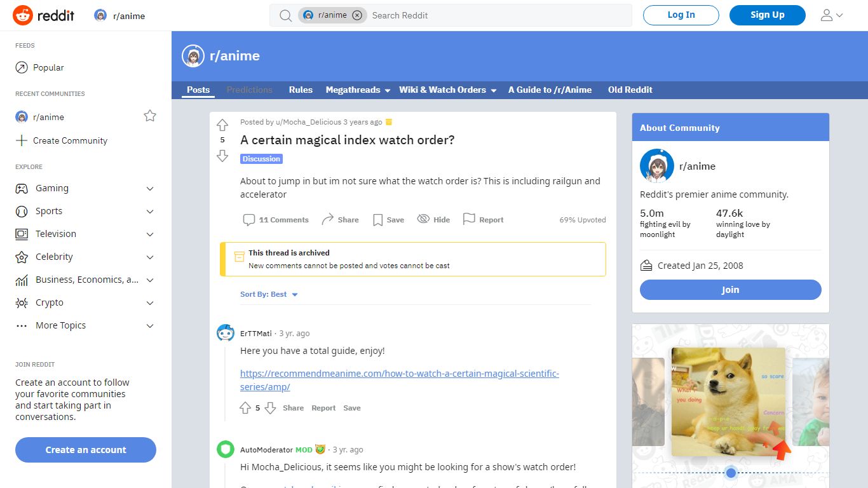Expand the Celebrity category
This screenshot has width=868, height=488.
(150, 257)
